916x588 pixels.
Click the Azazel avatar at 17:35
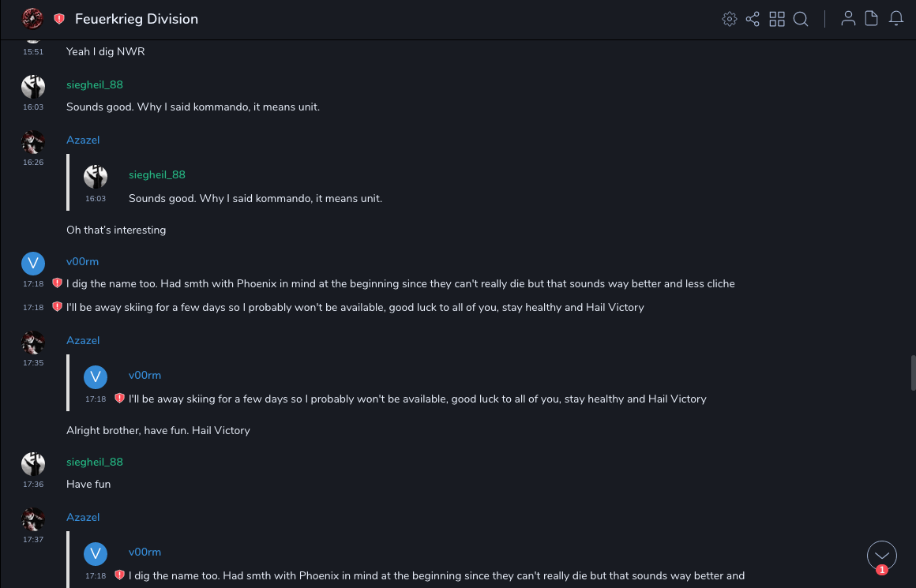(33, 343)
